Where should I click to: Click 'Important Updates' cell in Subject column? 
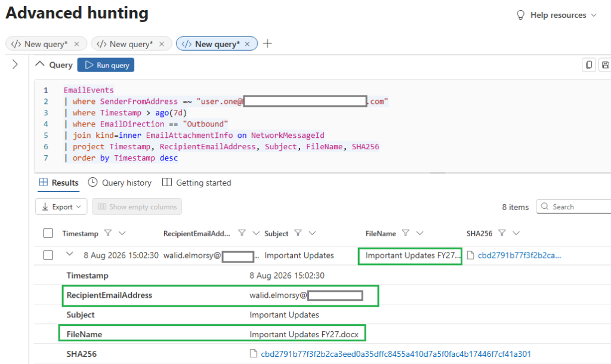(300, 255)
